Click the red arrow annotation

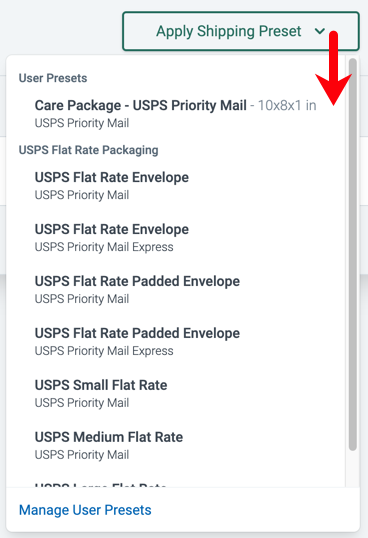333,68
